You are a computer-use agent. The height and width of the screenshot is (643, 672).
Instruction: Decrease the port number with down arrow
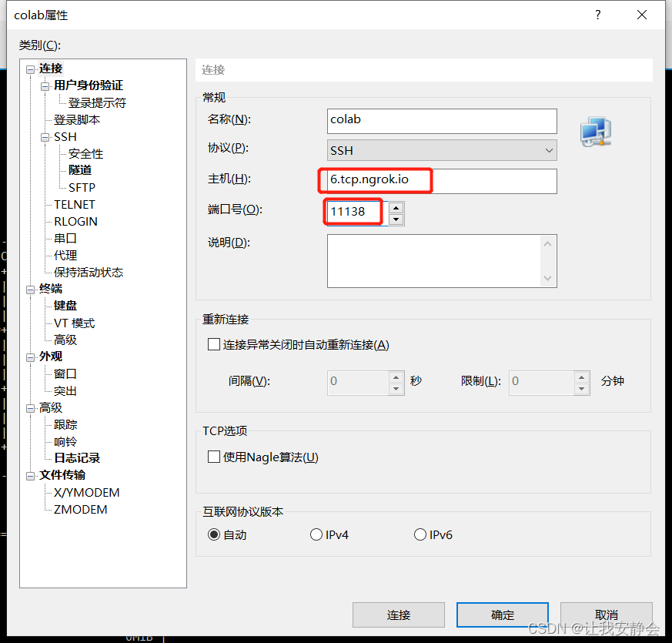point(396,219)
